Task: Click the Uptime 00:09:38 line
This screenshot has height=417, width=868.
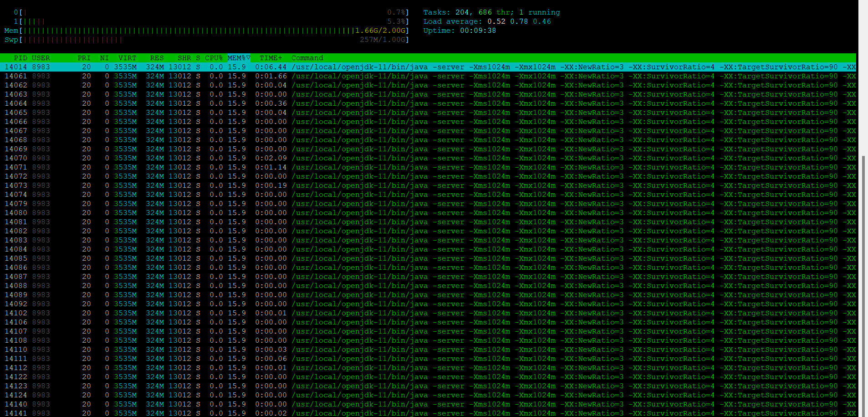Action: 460,31
